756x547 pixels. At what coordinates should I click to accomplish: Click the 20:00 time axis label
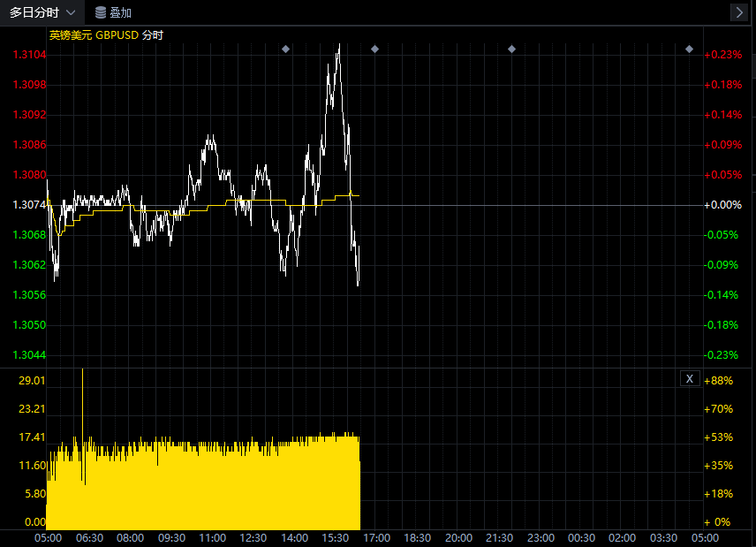(x=458, y=537)
